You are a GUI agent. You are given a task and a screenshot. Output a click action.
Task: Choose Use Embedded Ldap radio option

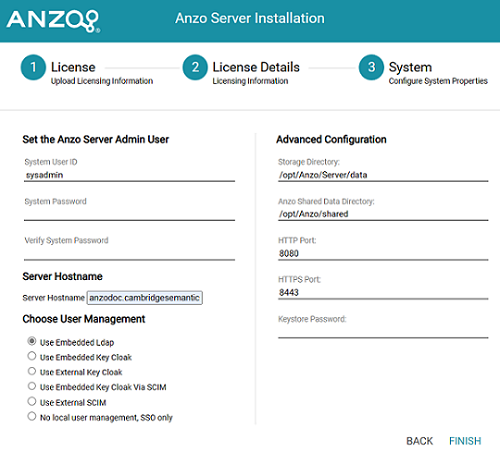click(x=32, y=341)
